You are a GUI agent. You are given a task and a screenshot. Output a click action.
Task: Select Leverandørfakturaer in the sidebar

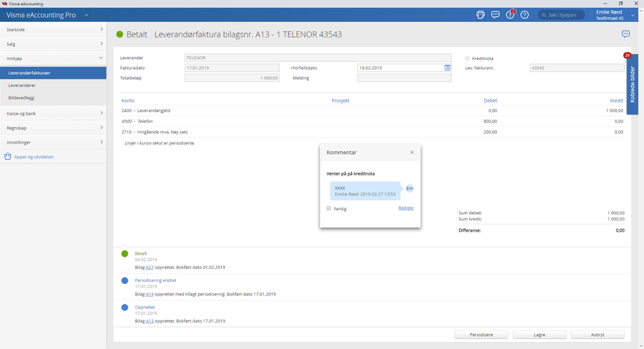[54, 73]
